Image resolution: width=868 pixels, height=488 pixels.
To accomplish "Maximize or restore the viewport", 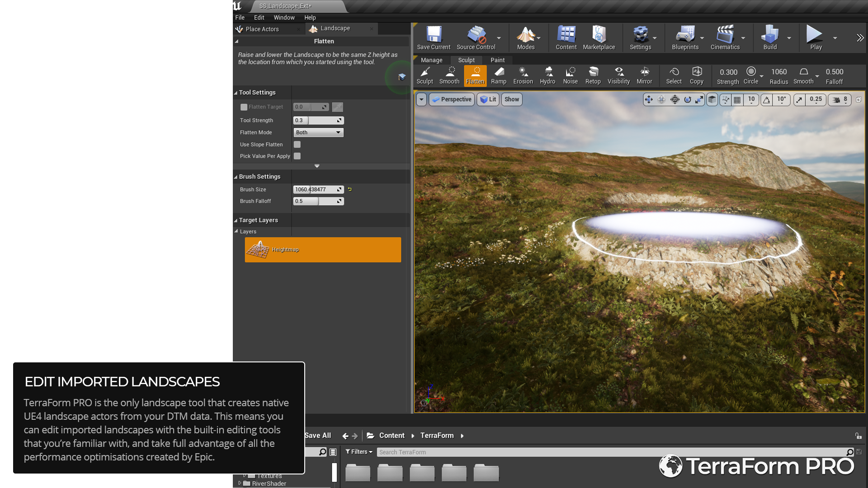I will point(859,99).
